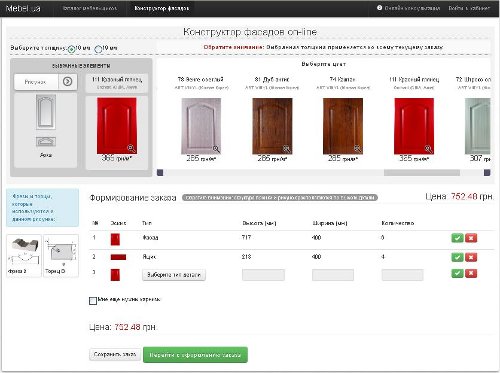Click the 365 грн price under the selected door

[x=117, y=158]
